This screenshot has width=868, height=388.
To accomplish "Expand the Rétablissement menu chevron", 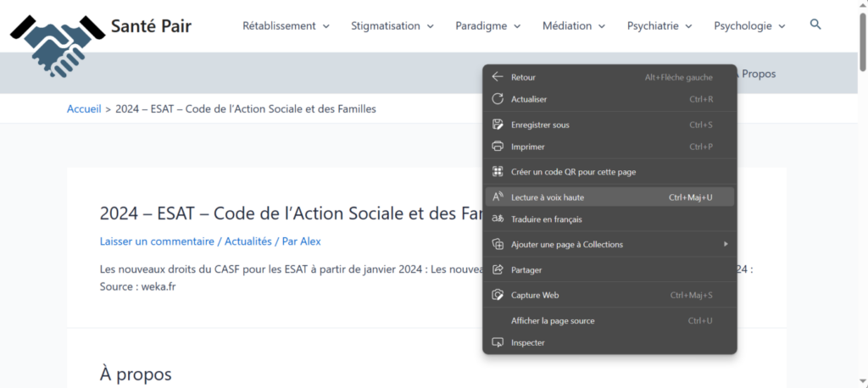I will [x=326, y=26].
